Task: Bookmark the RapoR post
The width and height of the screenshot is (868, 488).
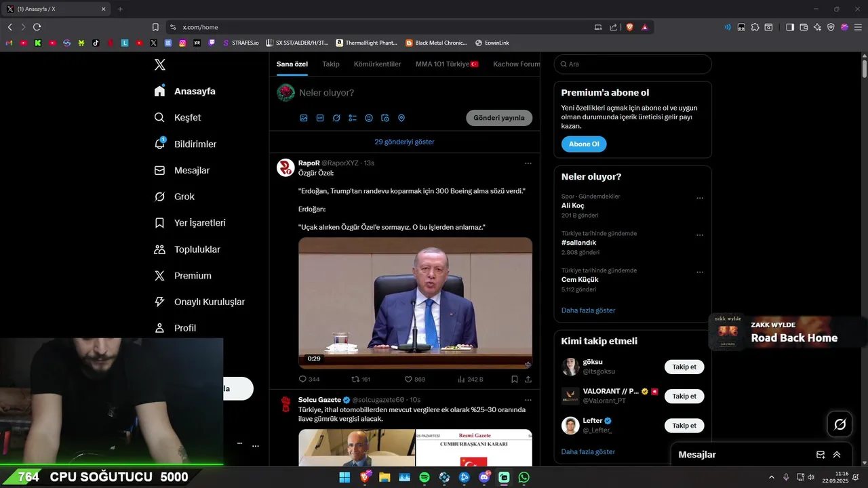Action: (x=515, y=380)
